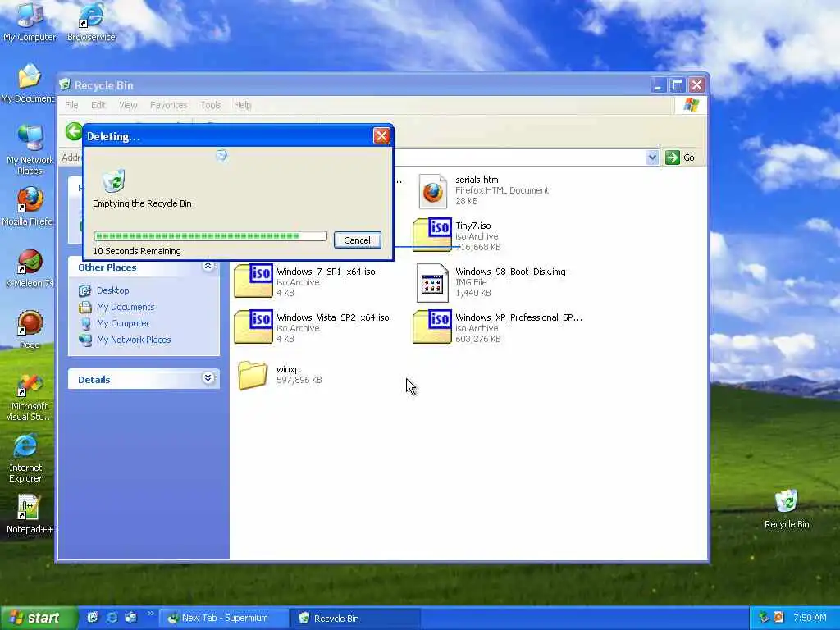Click the green Back arrow button
840x630 pixels.
pyautogui.click(x=75, y=131)
